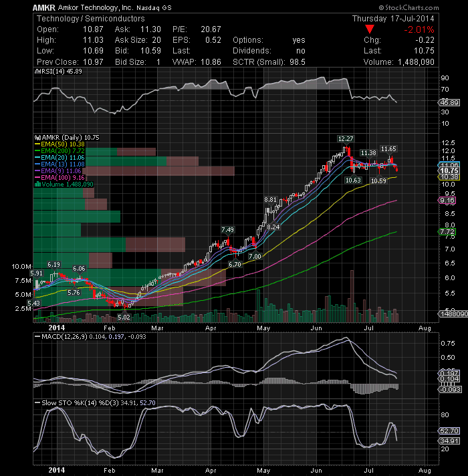Click the red down-arrow change indicator
The height and width of the screenshot is (476, 468).
tap(369, 29)
